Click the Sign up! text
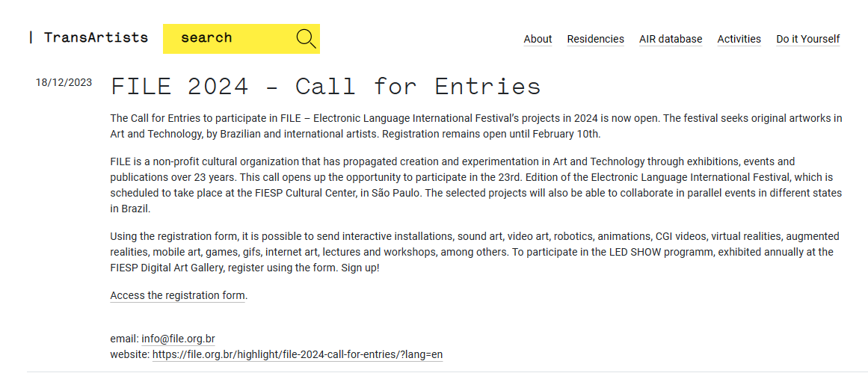This screenshot has width=868, height=373. (360, 268)
